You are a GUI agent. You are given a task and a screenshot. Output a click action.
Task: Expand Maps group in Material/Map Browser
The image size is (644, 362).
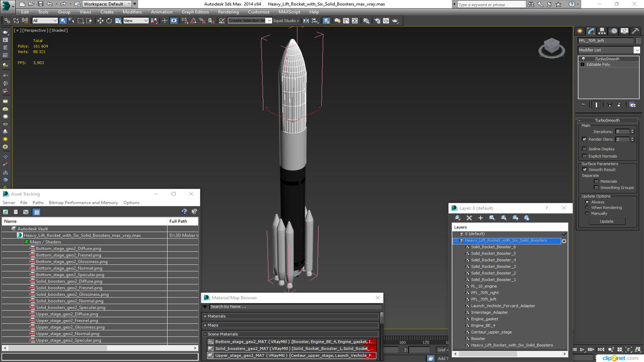(x=205, y=325)
